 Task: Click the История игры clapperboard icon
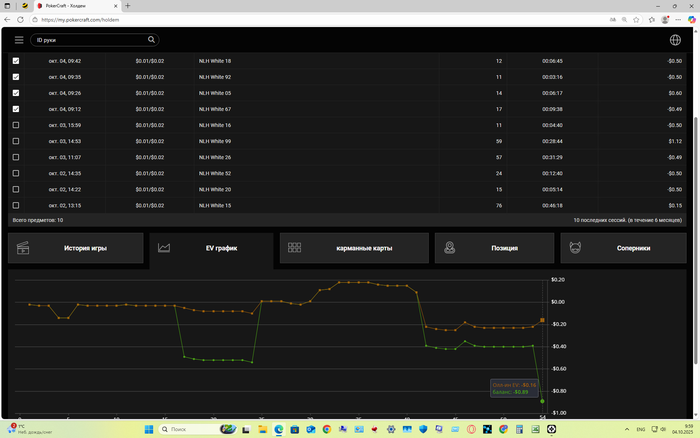[x=23, y=248]
